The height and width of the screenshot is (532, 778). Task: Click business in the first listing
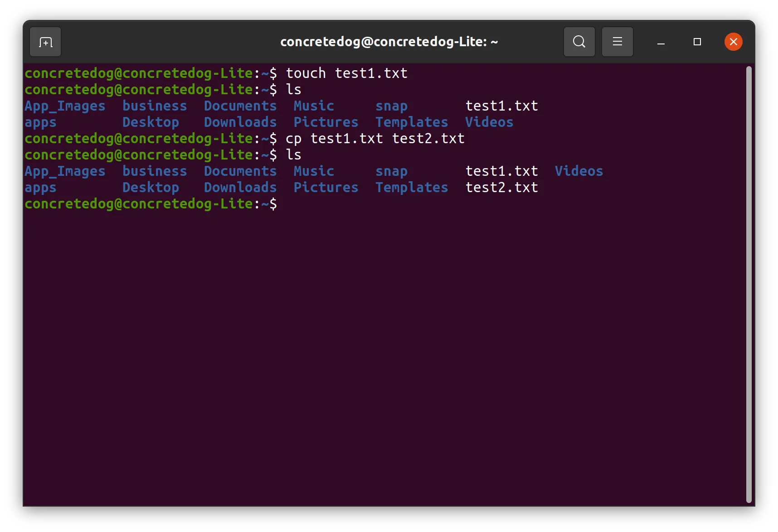[x=155, y=106]
